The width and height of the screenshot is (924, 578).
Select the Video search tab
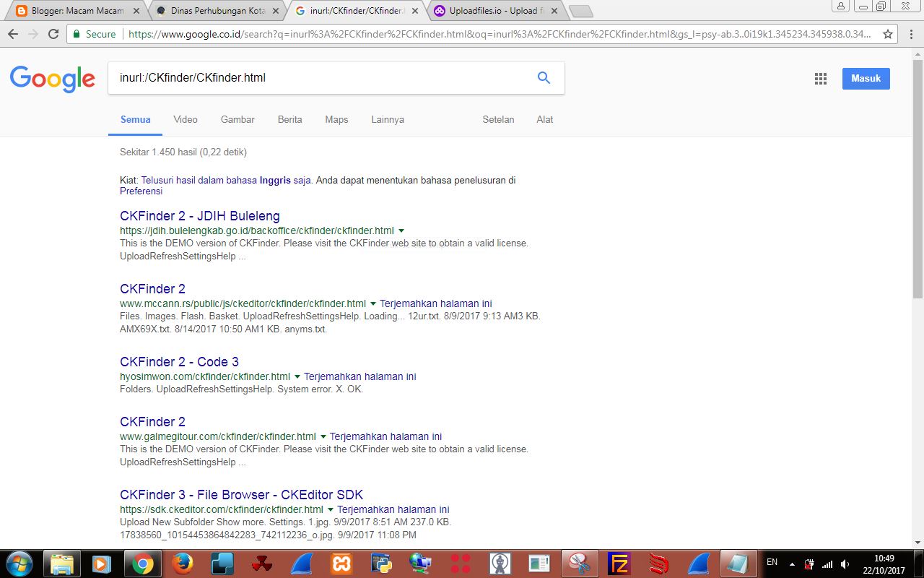click(186, 119)
